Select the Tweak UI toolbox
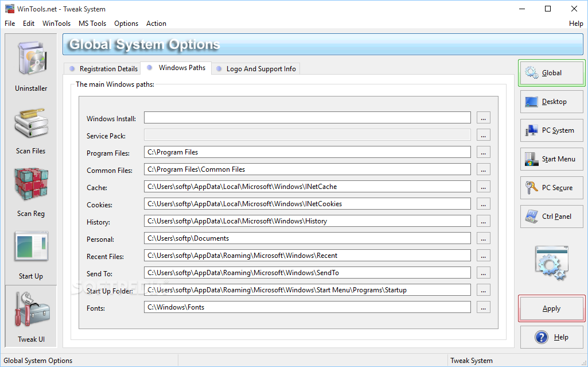This screenshot has height=367, width=588. click(x=31, y=316)
